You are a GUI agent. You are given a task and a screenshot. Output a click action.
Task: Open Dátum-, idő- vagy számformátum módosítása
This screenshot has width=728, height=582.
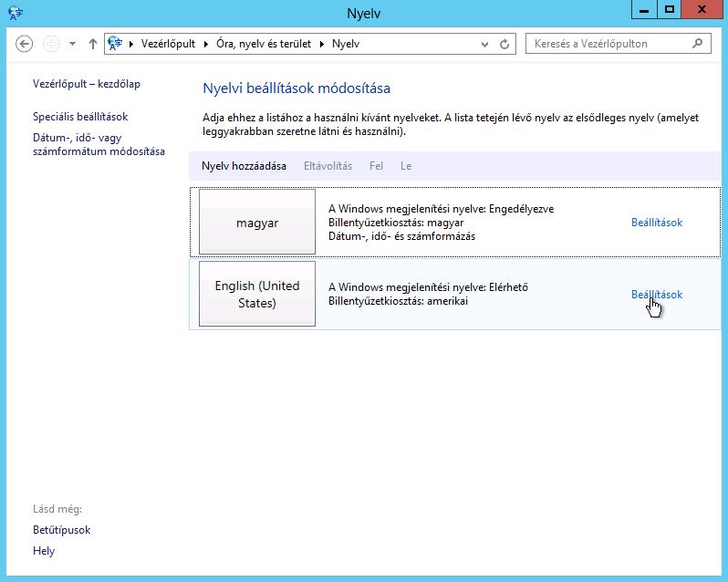point(99,144)
